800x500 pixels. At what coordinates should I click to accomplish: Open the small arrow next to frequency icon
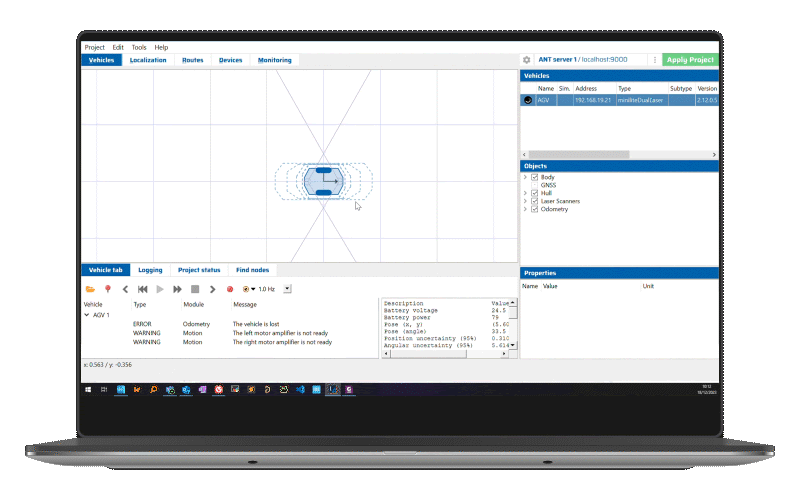(253, 289)
